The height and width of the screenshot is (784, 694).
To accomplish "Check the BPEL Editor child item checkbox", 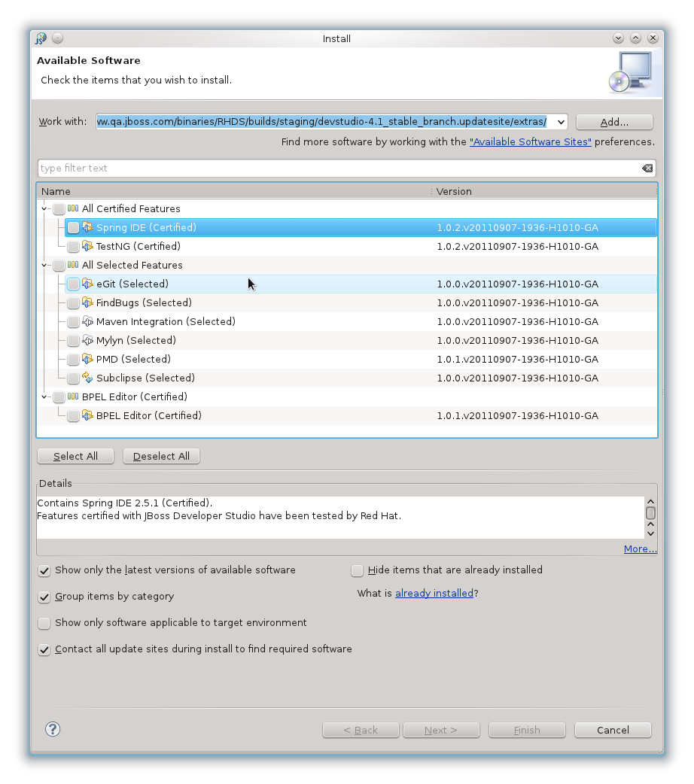I will click(74, 416).
